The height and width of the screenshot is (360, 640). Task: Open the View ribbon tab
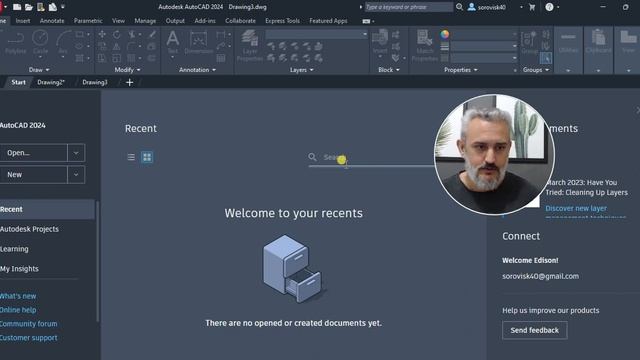(x=118, y=21)
